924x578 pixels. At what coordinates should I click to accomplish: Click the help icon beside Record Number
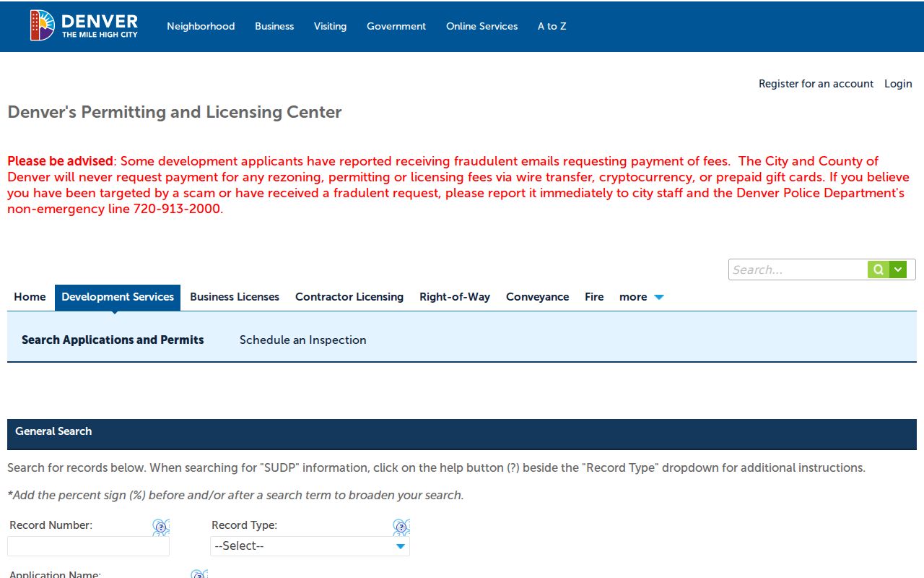161,527
